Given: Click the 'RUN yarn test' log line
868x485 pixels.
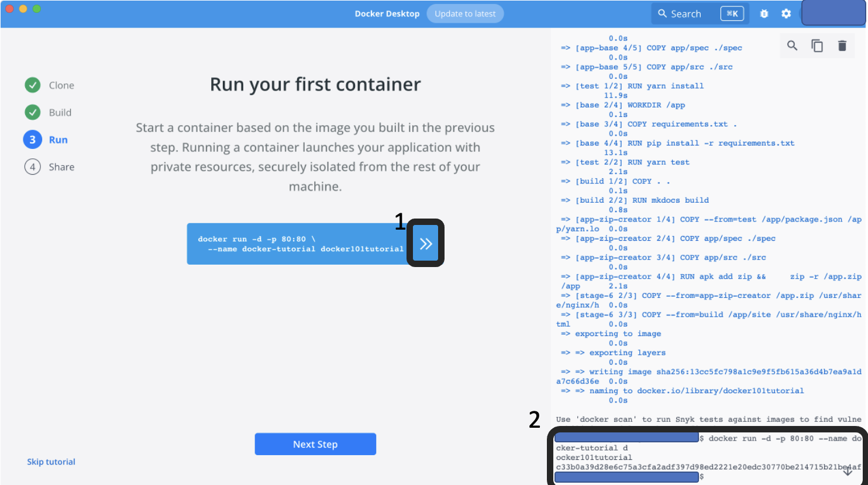Looking at the screenshot, I should [x=625, y=162].
